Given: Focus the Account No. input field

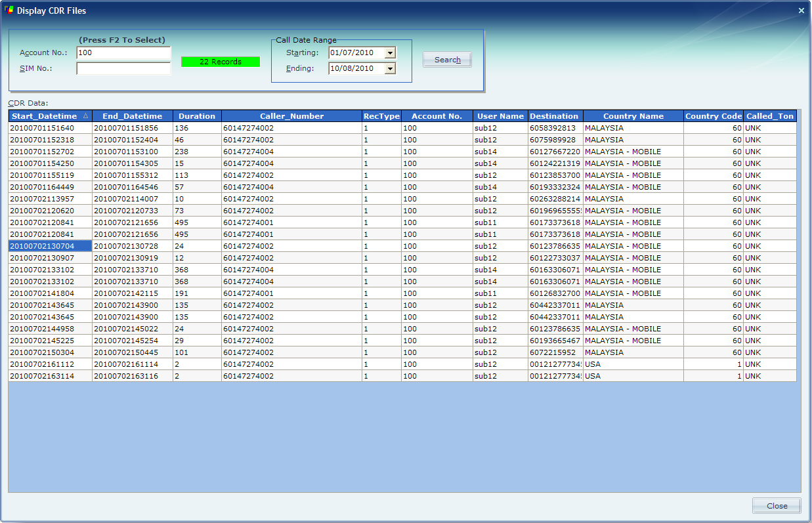Looking at the screenshot, I should tap(123, 52).
